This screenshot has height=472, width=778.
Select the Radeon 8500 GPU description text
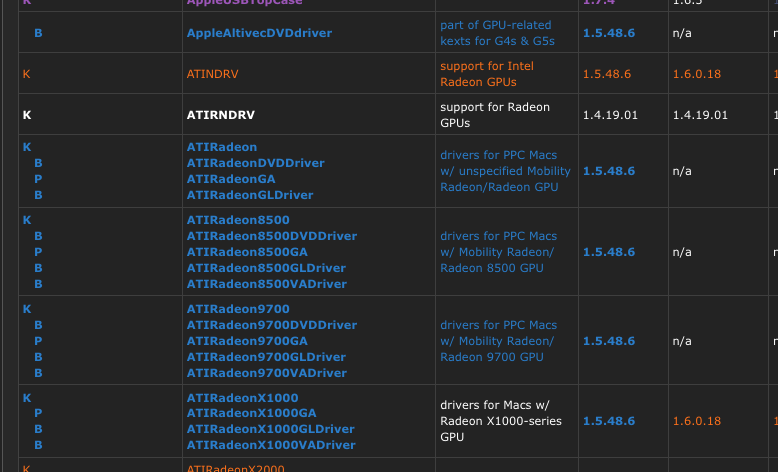[498, 252]
